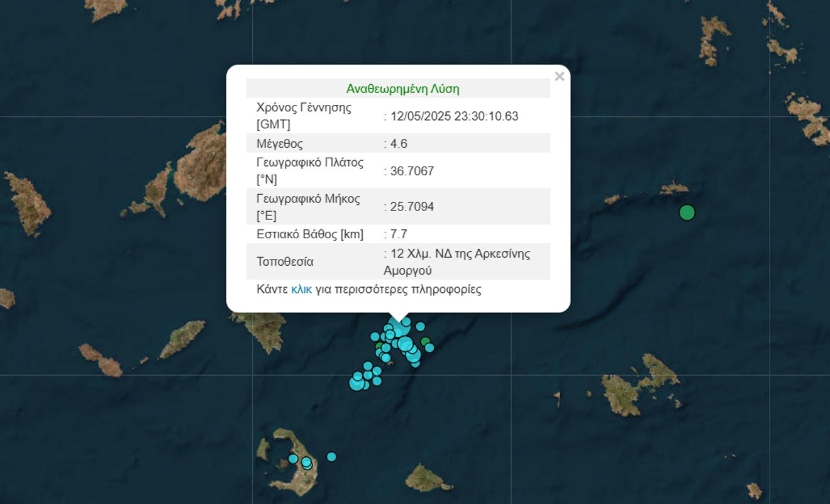Viewport: 830px width, 504px height.
Task: Close the earthquake info popup
Action: (559, 77)
